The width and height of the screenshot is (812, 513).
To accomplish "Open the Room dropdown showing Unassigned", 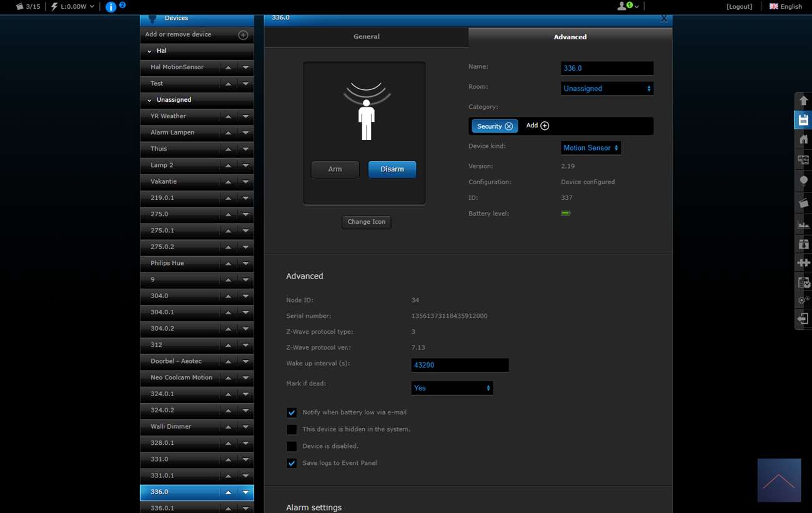I will [607, 89].
